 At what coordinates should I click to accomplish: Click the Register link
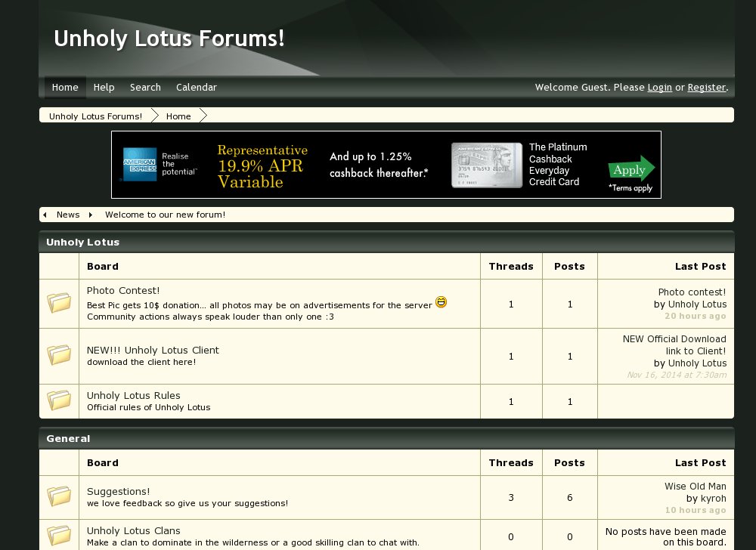pos(706,88)
